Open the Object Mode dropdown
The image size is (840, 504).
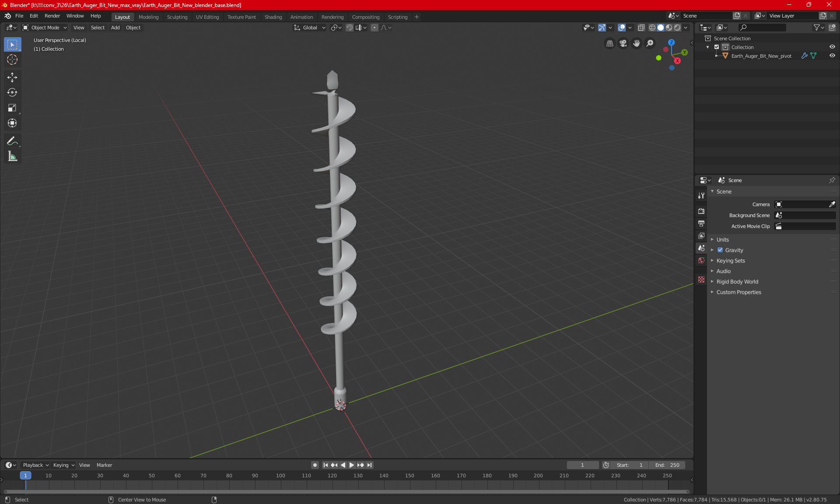click(44, 28)
